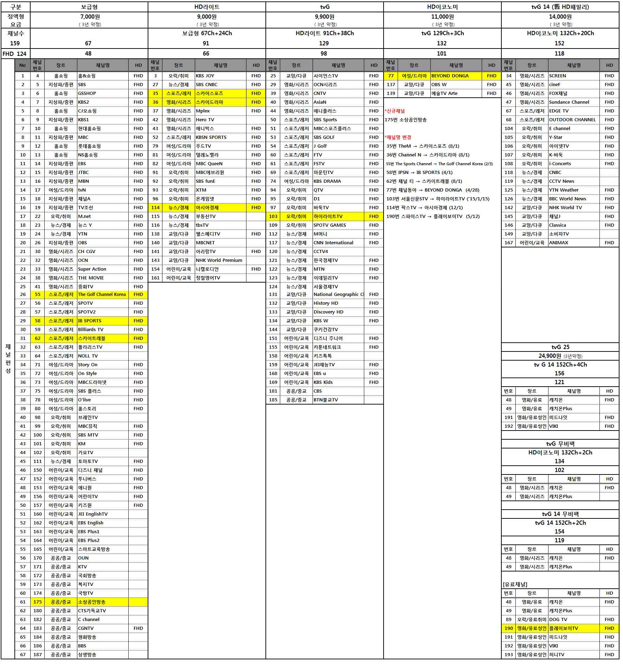Click the [유료채널] section label
623x672 pixels.
click(x=515, y=584)
